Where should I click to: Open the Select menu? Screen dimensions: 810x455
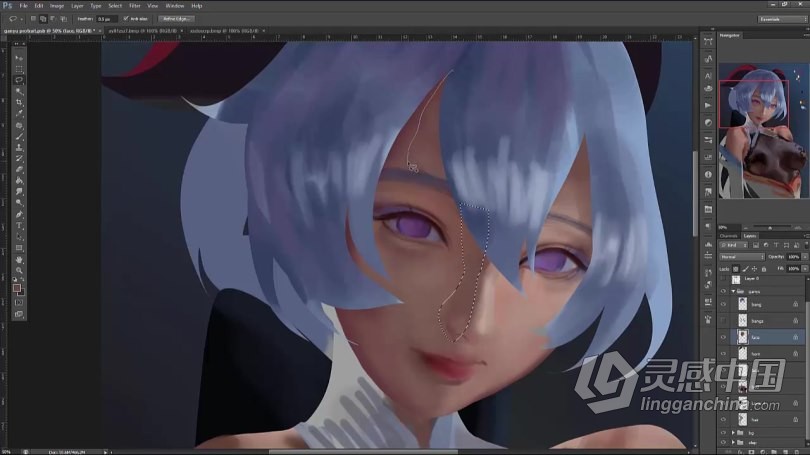click(115, 6)
